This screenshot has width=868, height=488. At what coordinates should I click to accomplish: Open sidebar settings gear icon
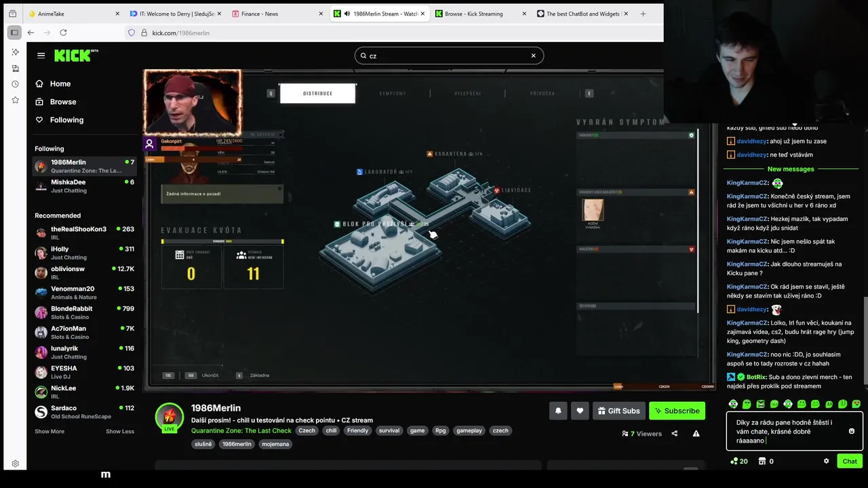coord(15,464)
